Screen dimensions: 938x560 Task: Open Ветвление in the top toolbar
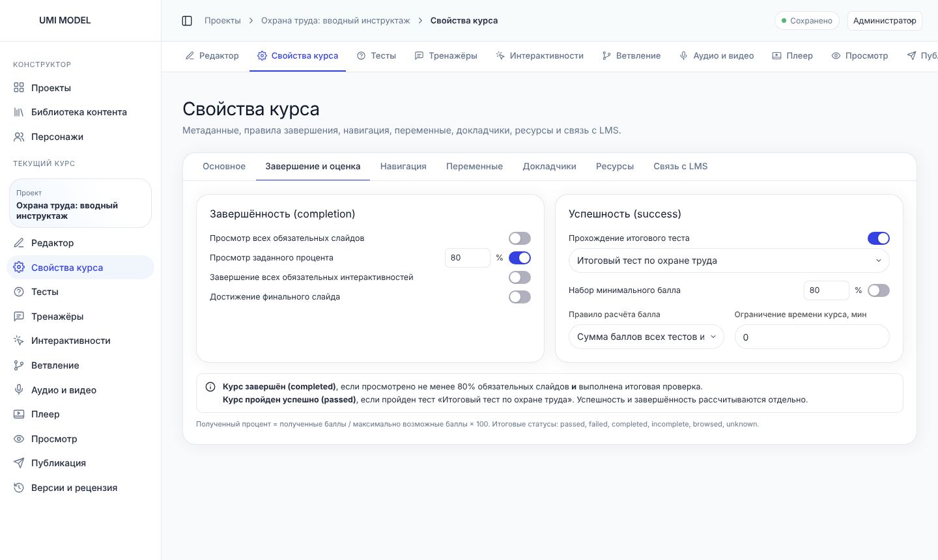coord(631,56)
